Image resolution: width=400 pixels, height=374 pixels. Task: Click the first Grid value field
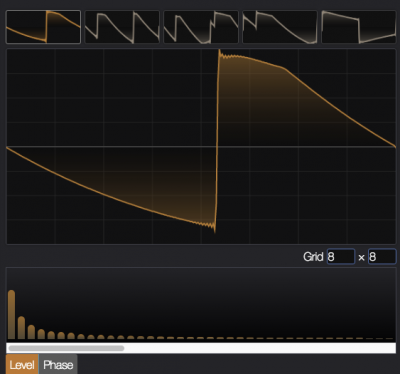[x=341, y=257]
